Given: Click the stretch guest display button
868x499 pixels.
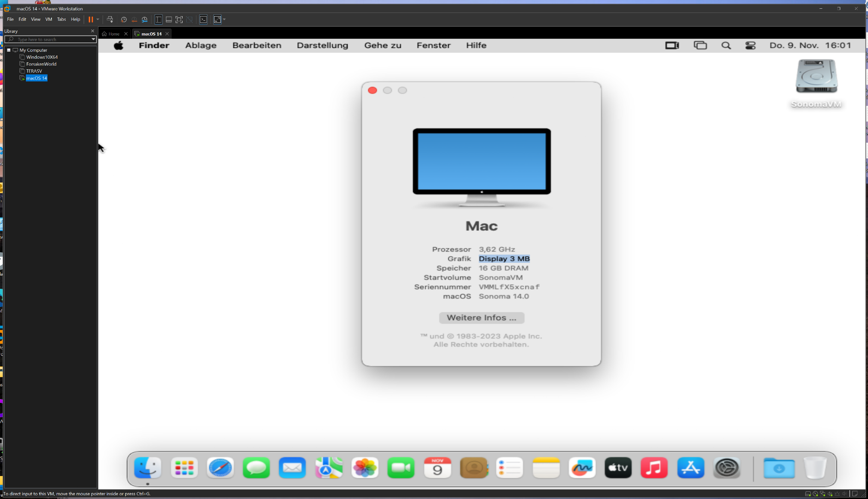Looking at the screenshot, I should pyautogui.click(x=217, y=19).
